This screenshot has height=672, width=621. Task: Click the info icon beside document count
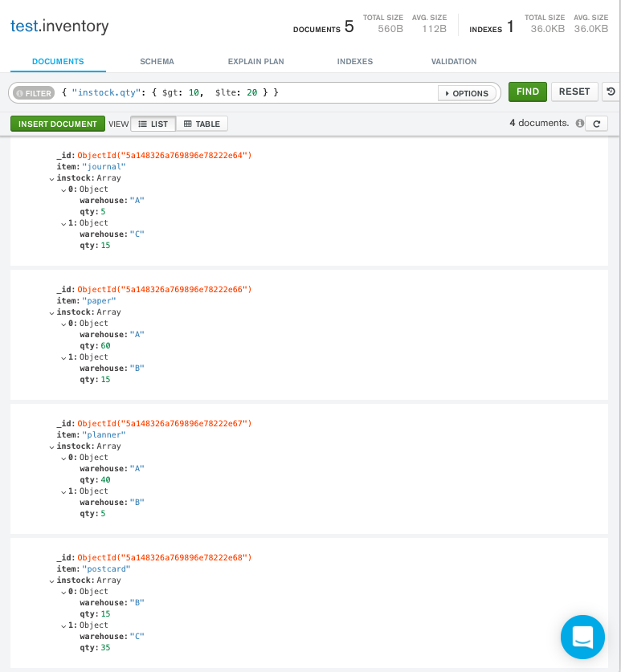pyautogui.click(x=578, y=124)
